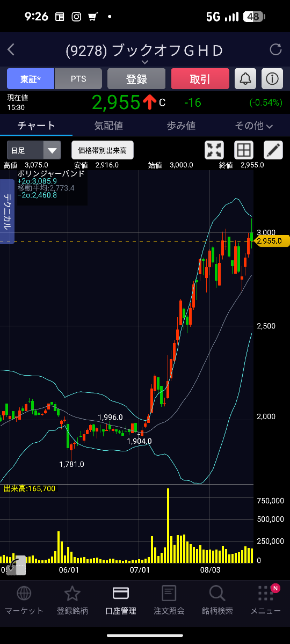Tap the chart rotate icon at bottom-left

(16, 566)
